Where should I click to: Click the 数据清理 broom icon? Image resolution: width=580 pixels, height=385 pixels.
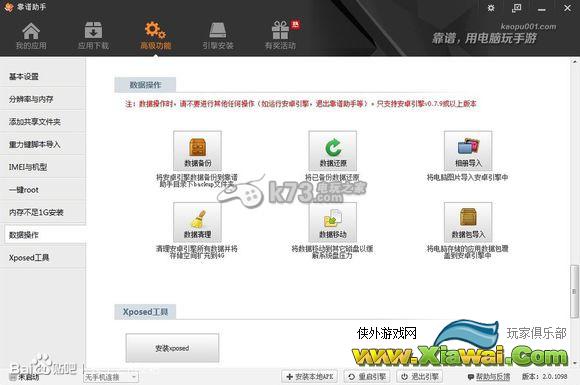pyautogui.click(x=198, y=222)
